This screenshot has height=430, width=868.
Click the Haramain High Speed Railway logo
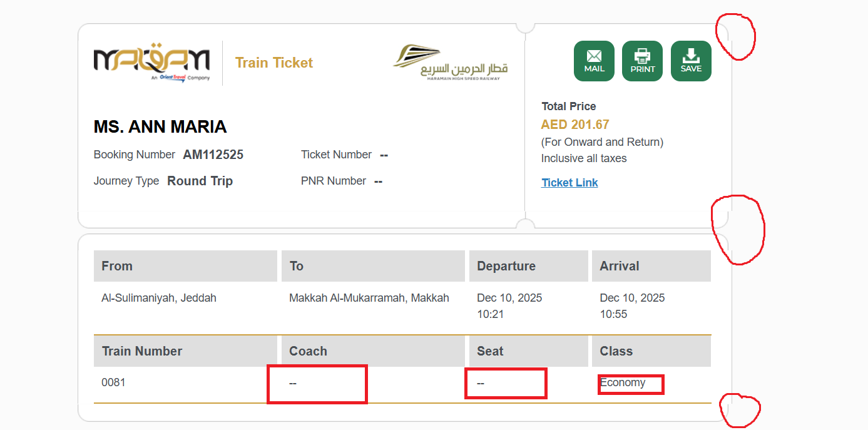(450, 63)
